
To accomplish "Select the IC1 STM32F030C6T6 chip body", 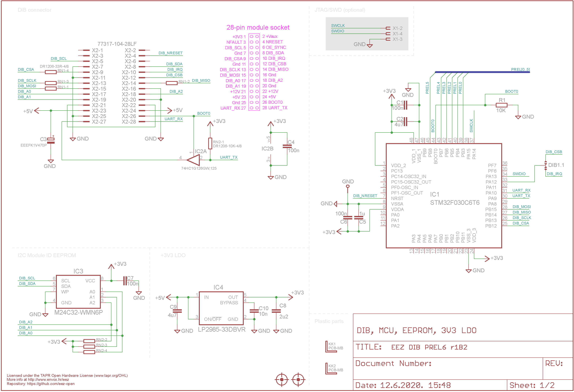I will [444, 196].
